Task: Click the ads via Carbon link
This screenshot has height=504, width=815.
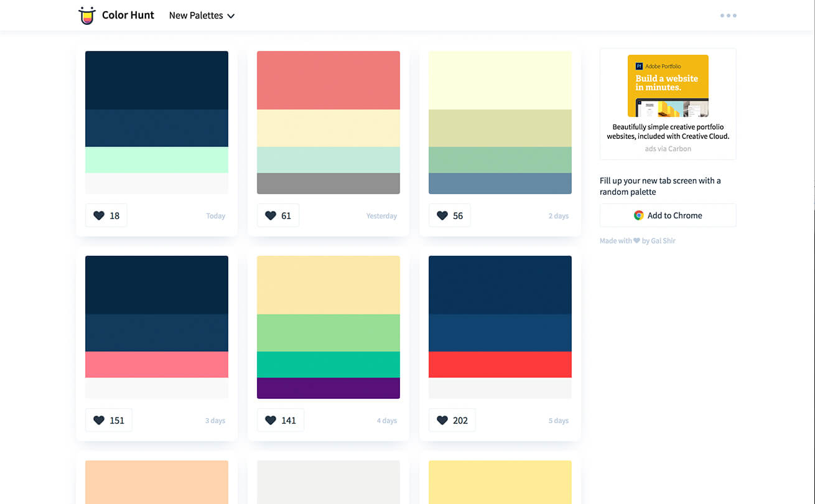Action: tap(668, 149)
